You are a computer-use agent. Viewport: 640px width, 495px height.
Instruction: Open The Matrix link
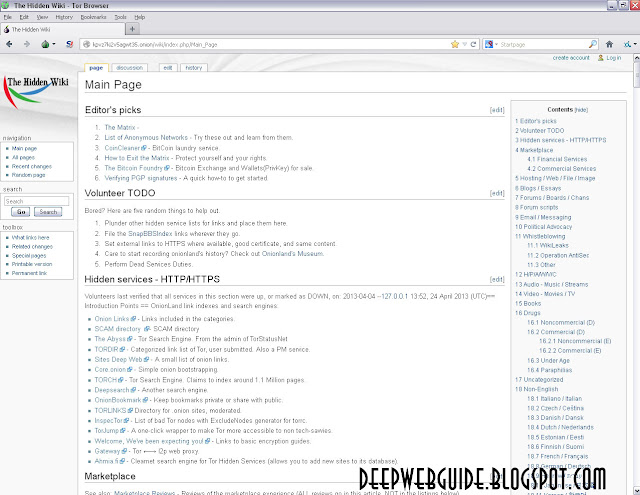click(120, 127)
